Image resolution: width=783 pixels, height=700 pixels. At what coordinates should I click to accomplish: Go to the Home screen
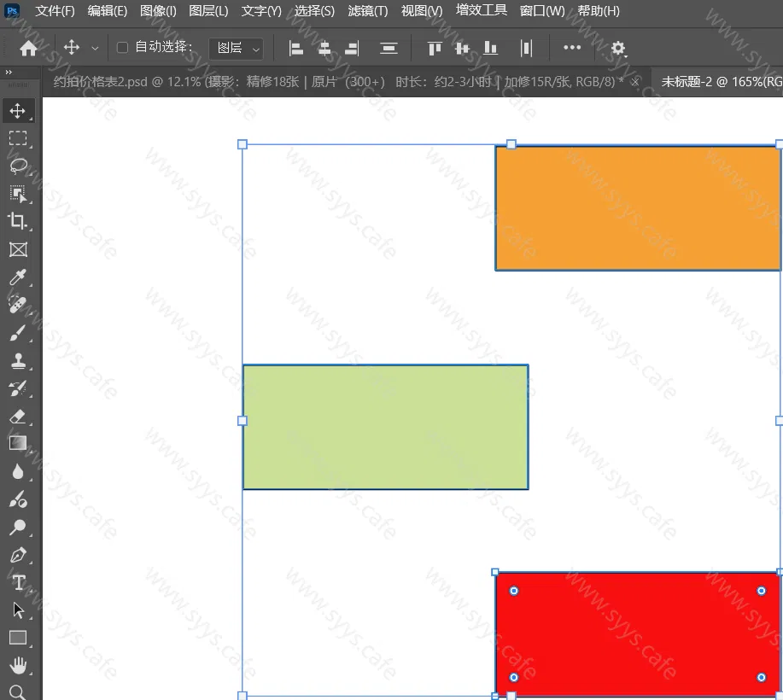click(x=28, y=48)
